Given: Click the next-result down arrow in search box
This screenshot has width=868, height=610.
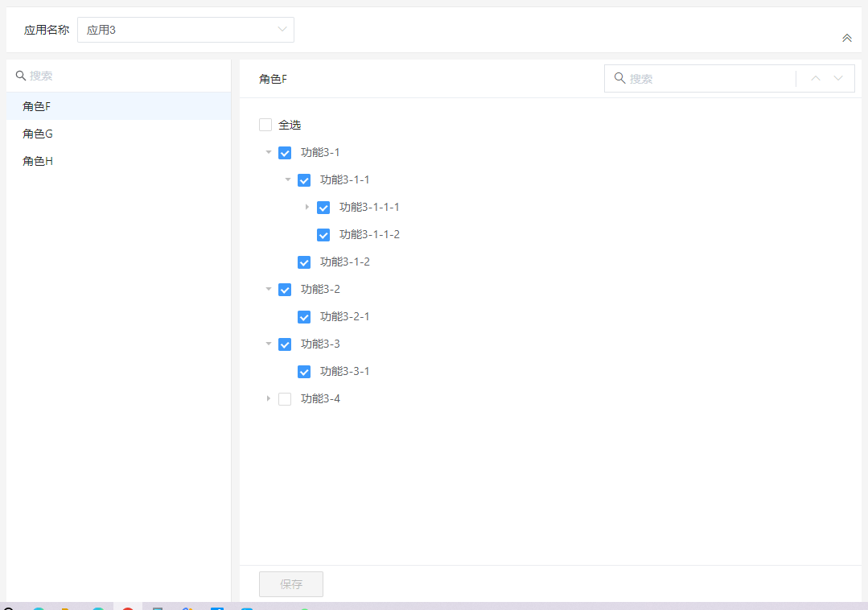Looking at the screenshot, I should point(838,79).
